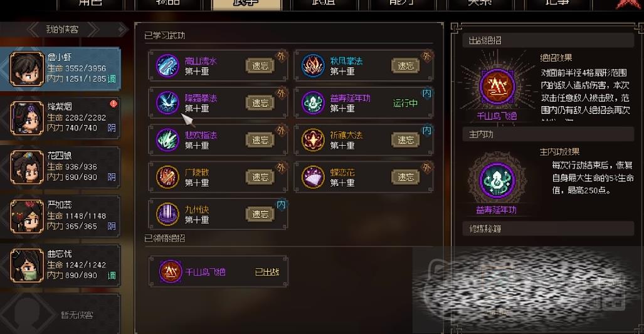The width and height of the screenshot is (644, 334).
Task: Click the equipped 千山鸟飞绝 large emblem
Action: [497, 87]
